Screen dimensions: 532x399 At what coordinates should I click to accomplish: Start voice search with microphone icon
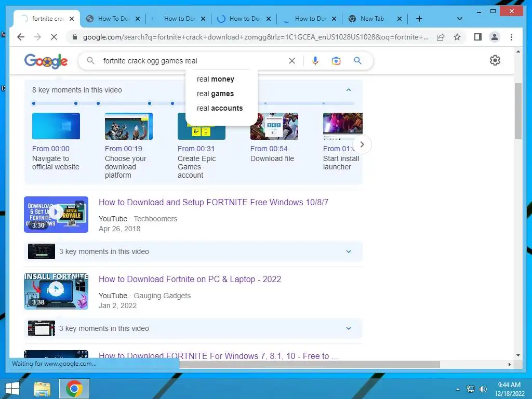[x=315, y=61]
